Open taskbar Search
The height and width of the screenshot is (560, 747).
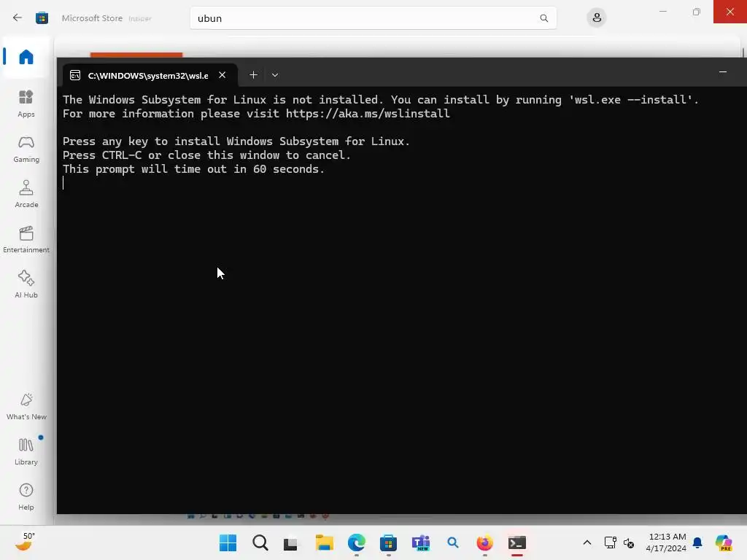pos(260,542)
